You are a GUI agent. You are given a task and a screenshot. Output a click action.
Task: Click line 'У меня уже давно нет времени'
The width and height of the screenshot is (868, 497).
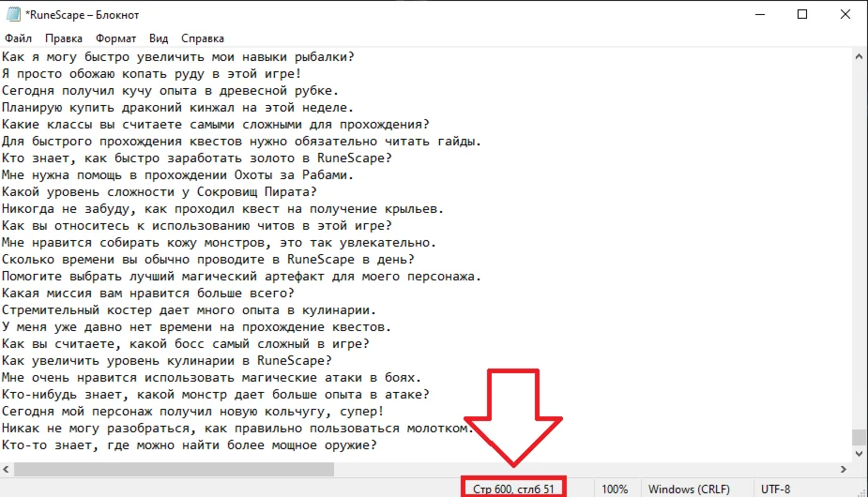pos(196,326)
